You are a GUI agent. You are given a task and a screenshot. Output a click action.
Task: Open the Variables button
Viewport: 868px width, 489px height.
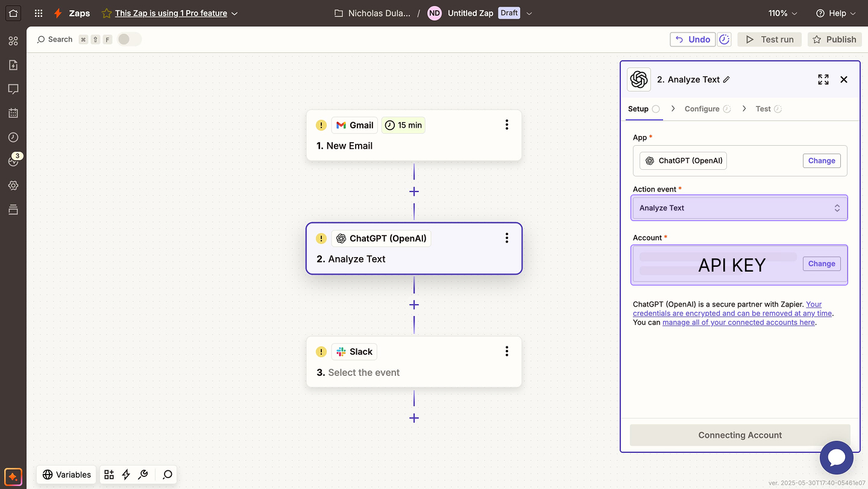point(66,475)
